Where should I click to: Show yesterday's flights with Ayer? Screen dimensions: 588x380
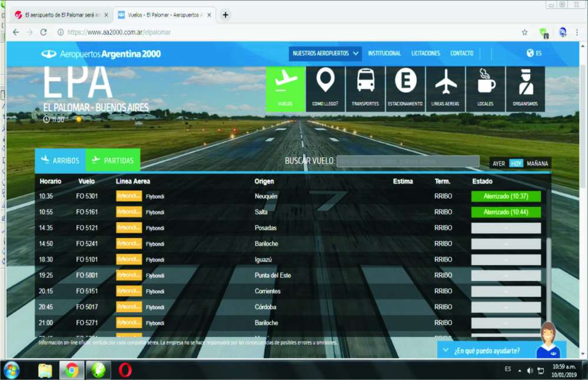pyautogui.click(x=499, y=164)
